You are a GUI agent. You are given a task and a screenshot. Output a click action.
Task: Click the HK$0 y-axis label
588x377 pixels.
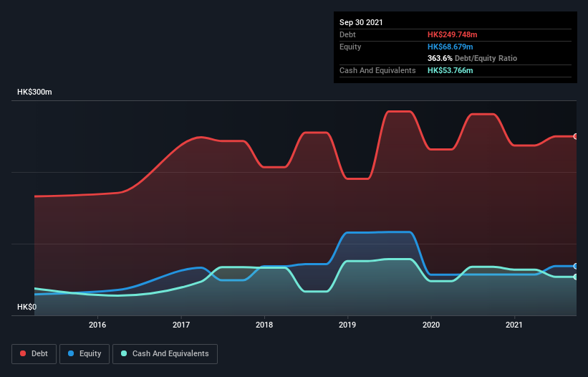point(26,307)
